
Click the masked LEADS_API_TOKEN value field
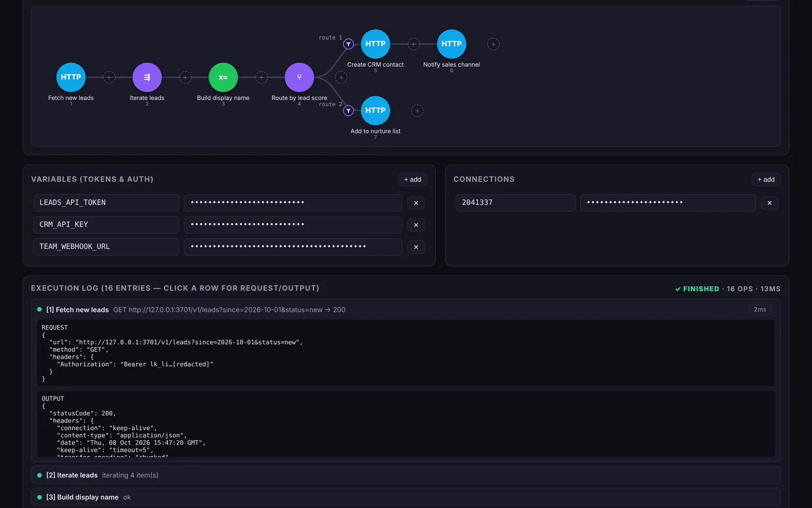(x=293, y=203)
